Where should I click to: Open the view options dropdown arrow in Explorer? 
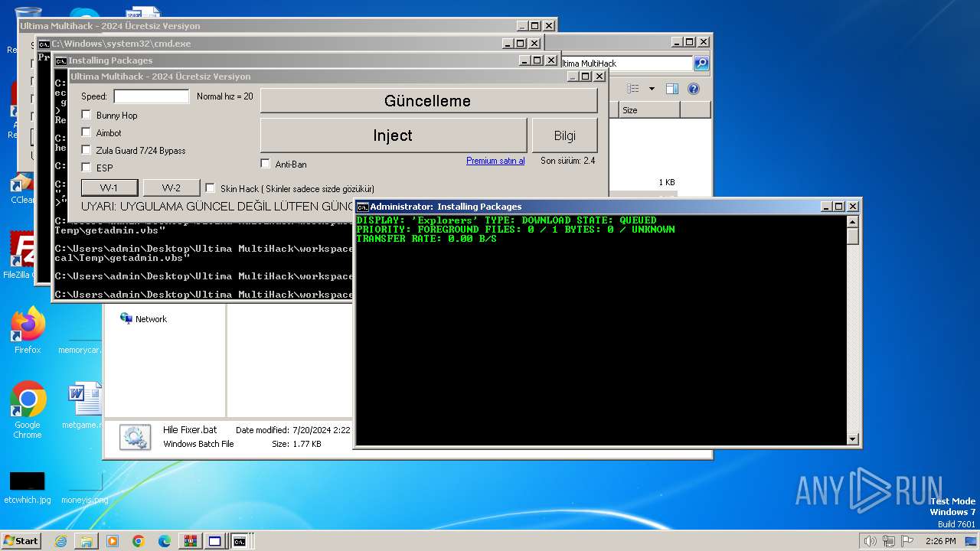652,89
